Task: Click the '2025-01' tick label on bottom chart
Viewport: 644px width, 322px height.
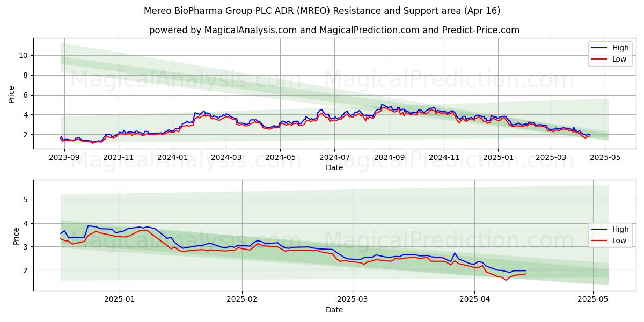Action: click(x=119, y=300)
